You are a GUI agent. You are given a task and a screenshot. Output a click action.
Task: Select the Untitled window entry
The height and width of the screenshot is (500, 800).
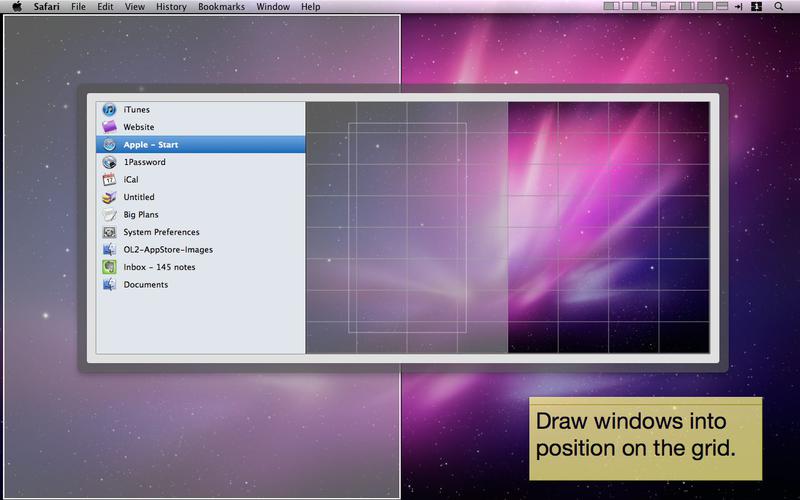pyautogui.click(x=139, y=197)
